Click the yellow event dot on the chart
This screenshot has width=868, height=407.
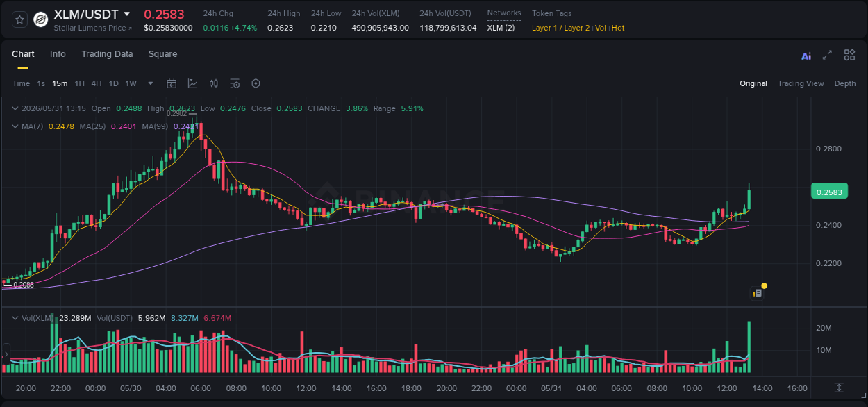(x=764, y=285)
